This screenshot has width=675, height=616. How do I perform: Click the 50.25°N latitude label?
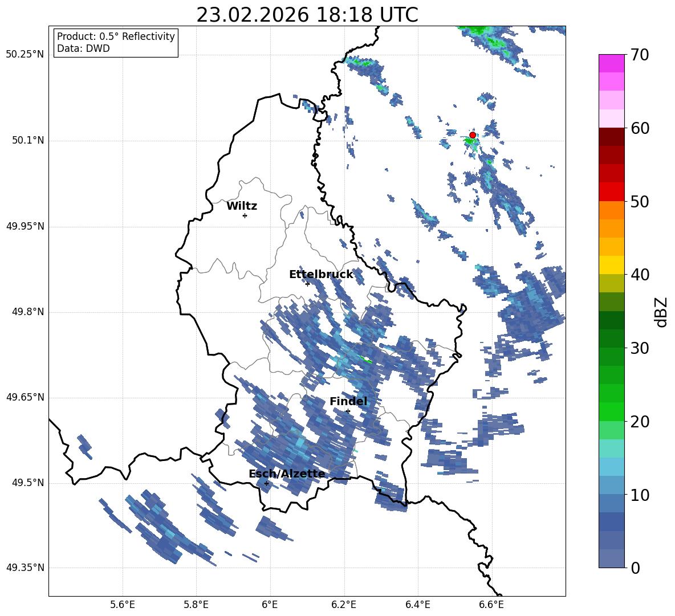(25, 55)
